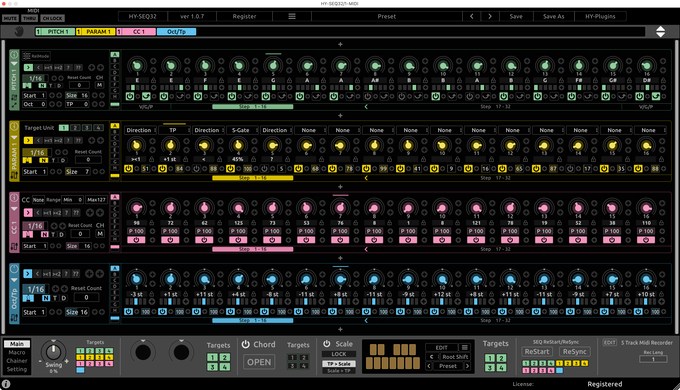Click PITCH 1 step 1 power icon

[130, 96]
